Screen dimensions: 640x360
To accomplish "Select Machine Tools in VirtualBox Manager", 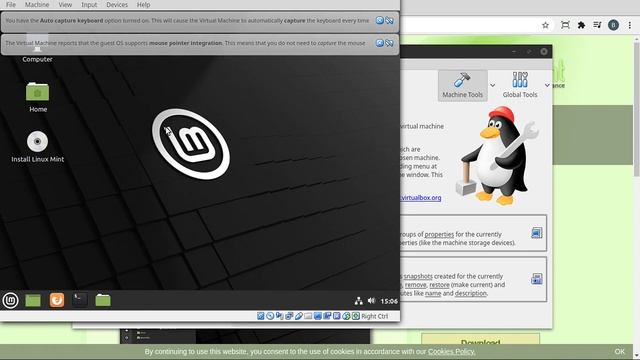I will tap(462, 85).
